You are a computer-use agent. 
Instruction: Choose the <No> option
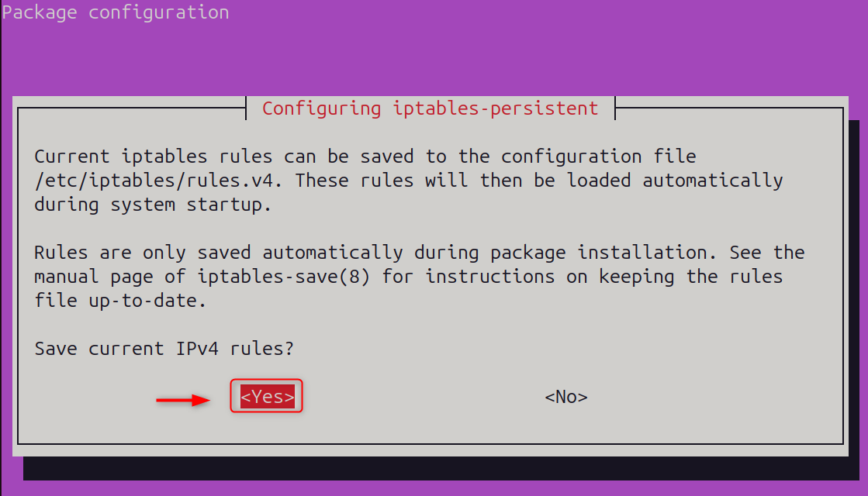coord(565,397)
